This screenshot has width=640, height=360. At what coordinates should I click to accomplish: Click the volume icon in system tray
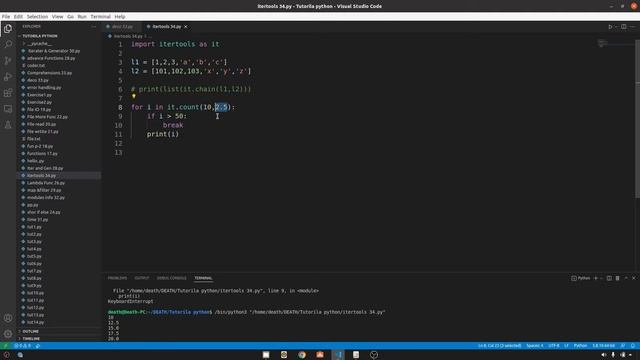point(604,355)
